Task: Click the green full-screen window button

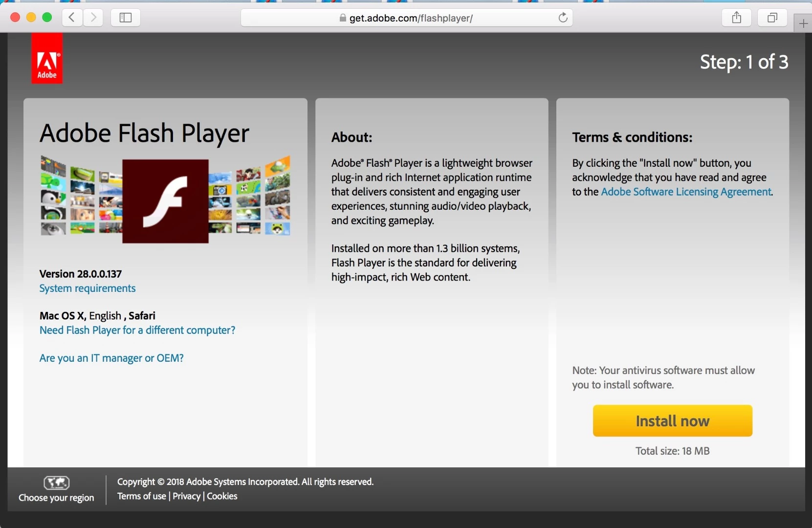Action: (x=47, y=18)
